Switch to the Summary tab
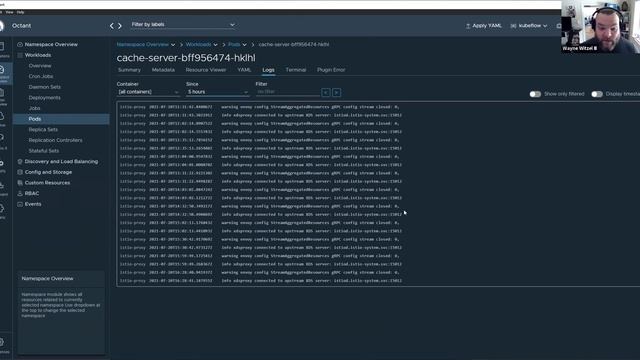The image size is (640, 360). [129, 70]
